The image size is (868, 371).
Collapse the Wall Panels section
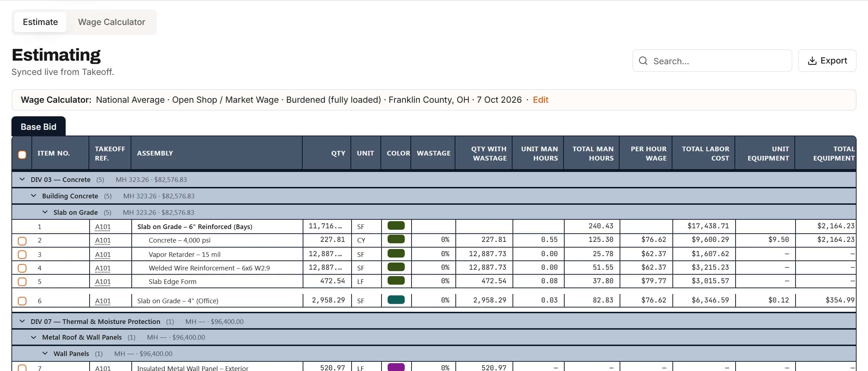click(45, 354)
